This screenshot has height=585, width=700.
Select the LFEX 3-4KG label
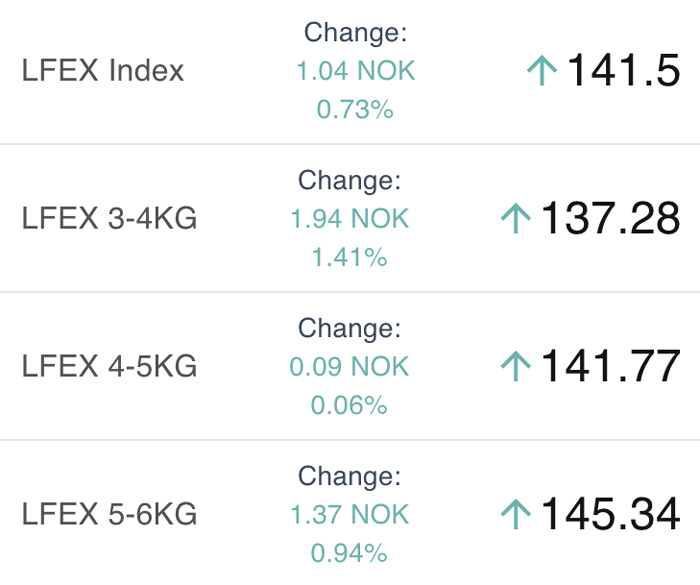click(x=109, y=218)
